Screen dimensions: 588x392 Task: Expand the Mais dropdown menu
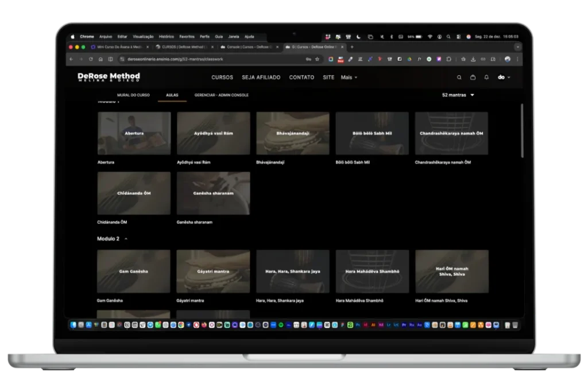[349, 77]
